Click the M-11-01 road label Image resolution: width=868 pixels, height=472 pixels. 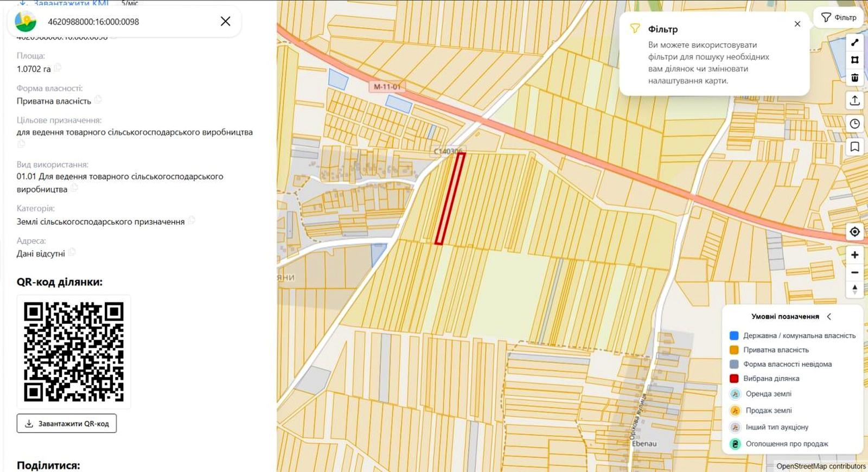[x=387, y=87]
